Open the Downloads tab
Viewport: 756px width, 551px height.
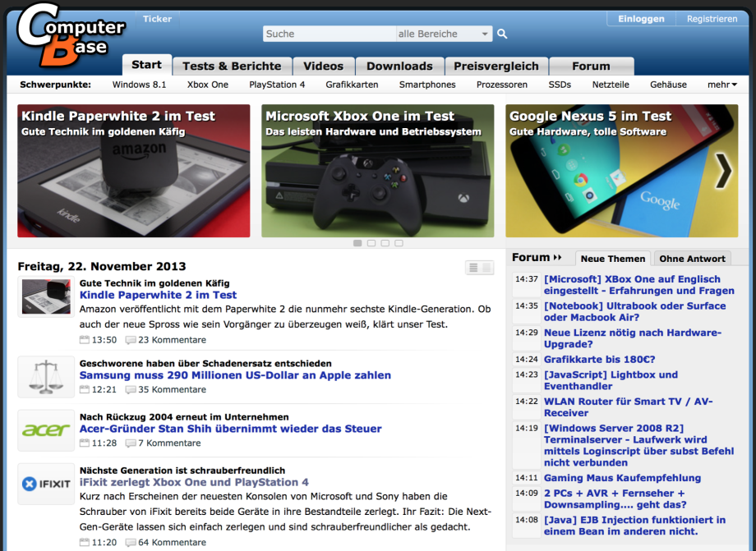pyautogui.click(x=399, y=66)
